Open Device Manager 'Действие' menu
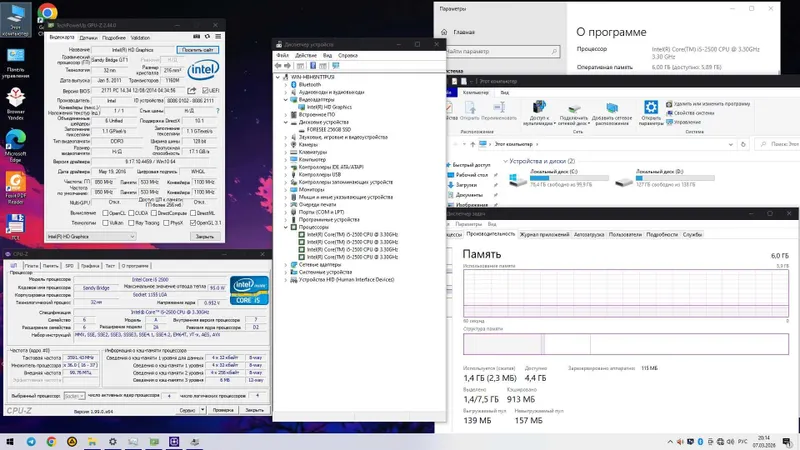The height and width of the screenshot is (450, 800). (306, 55)
